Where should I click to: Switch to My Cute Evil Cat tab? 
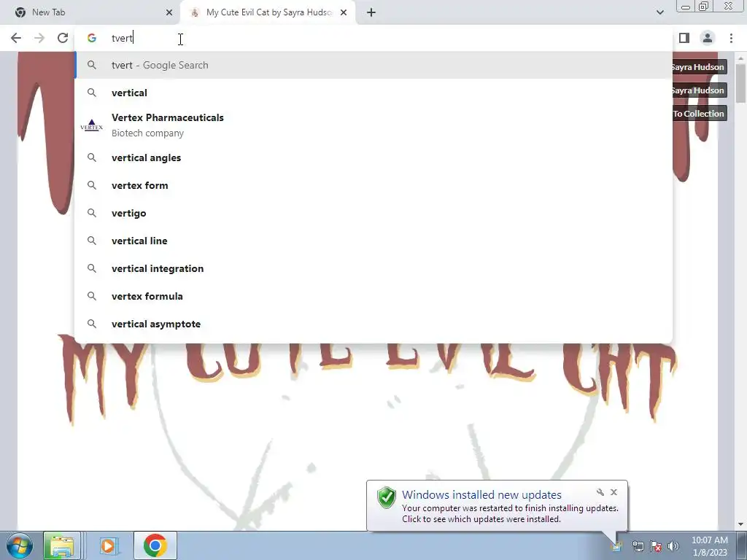click(x=268, y=12)
